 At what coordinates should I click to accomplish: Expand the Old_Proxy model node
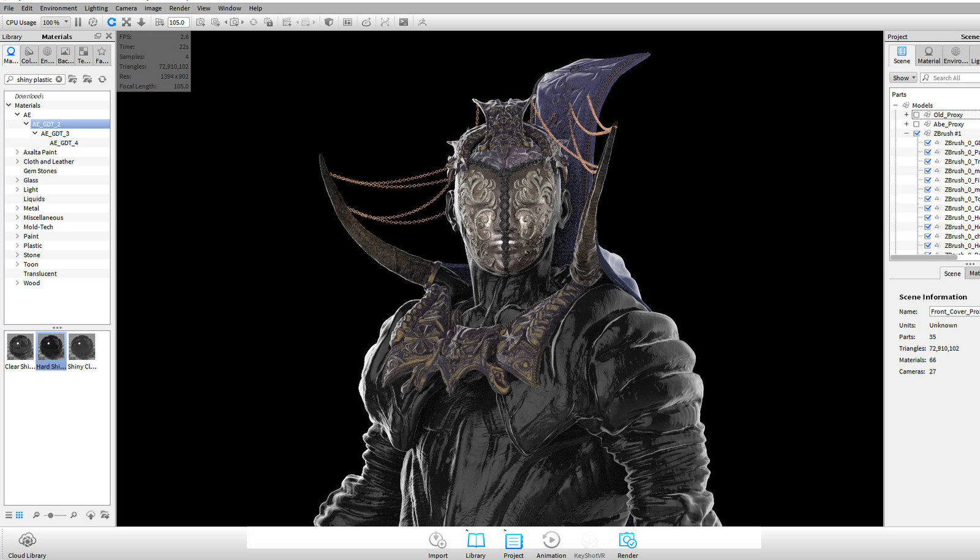click(x=907, y=114)
